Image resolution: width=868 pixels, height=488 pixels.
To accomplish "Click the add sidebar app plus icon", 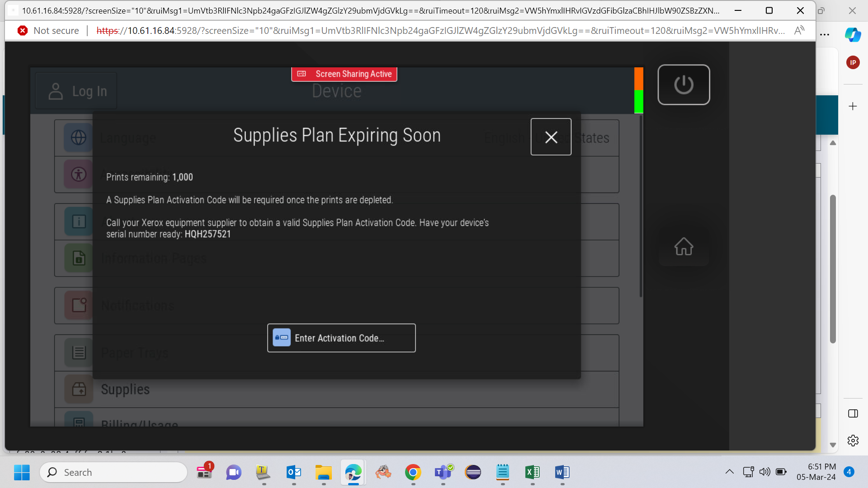I will 853,106.
